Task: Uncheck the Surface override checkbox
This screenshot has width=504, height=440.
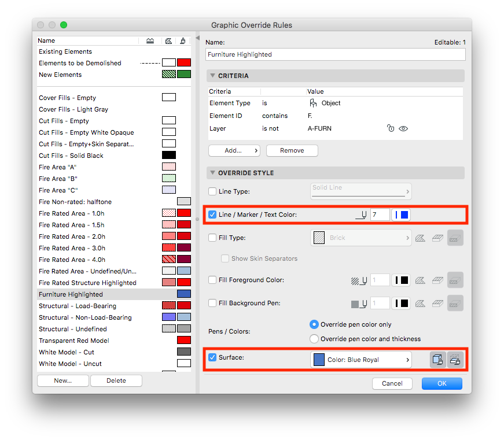Action: [x=212, y=357]
